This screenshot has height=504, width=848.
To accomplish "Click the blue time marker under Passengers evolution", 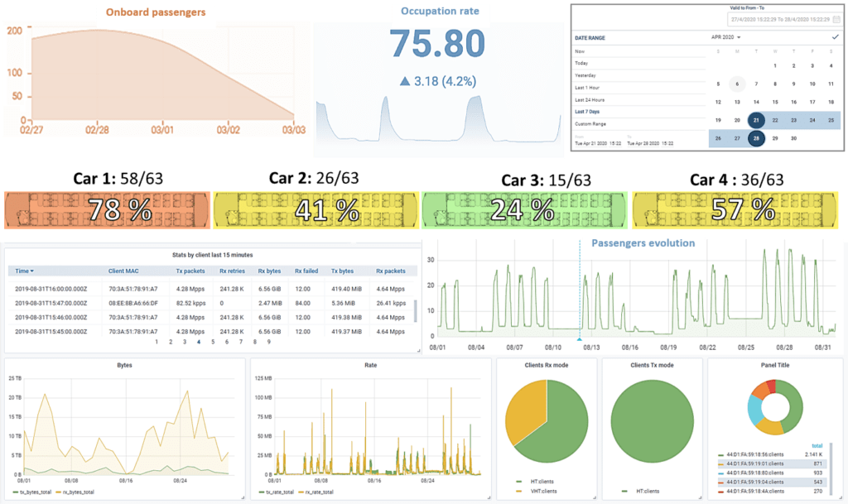I will coord(579,339).
